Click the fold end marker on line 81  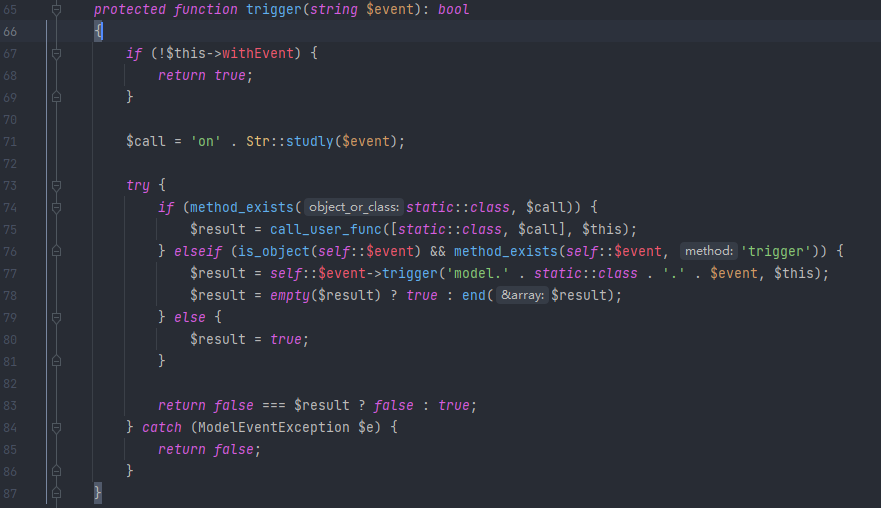coord(57,362)
